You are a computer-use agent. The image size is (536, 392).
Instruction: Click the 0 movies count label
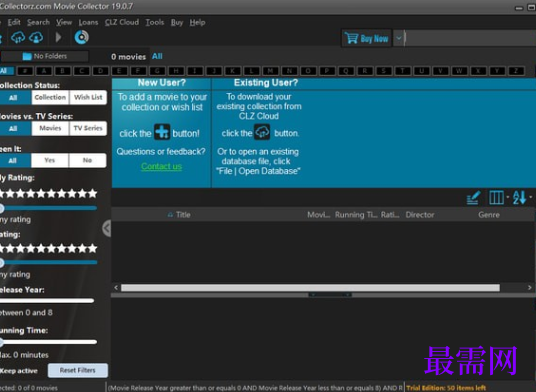129,57
